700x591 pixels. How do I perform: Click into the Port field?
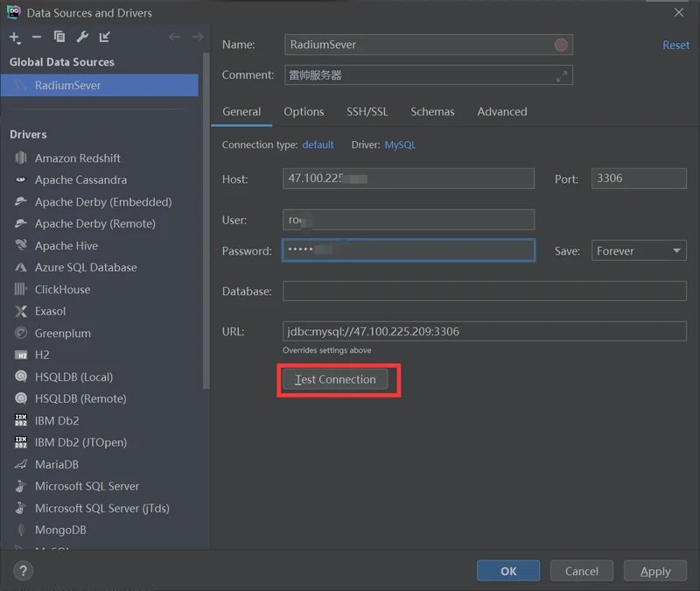point(639,179)
